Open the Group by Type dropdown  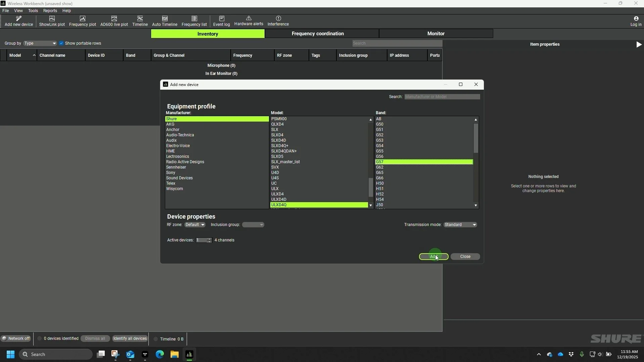[x=40, y=43]
